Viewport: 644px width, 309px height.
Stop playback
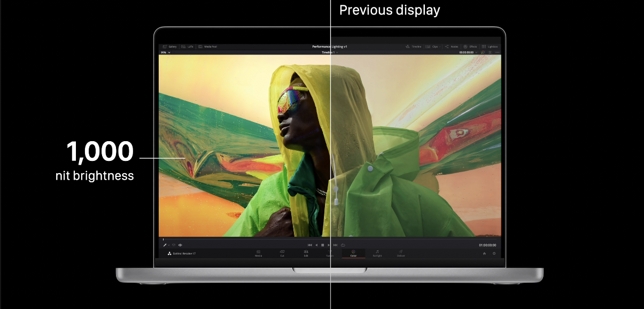coord(322,245)
